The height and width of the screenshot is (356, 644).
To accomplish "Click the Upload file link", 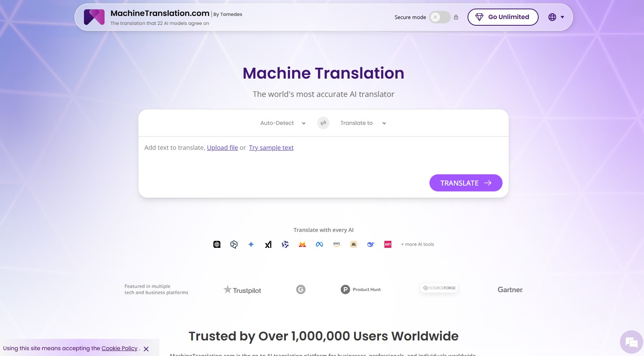I will coord(222,148).
